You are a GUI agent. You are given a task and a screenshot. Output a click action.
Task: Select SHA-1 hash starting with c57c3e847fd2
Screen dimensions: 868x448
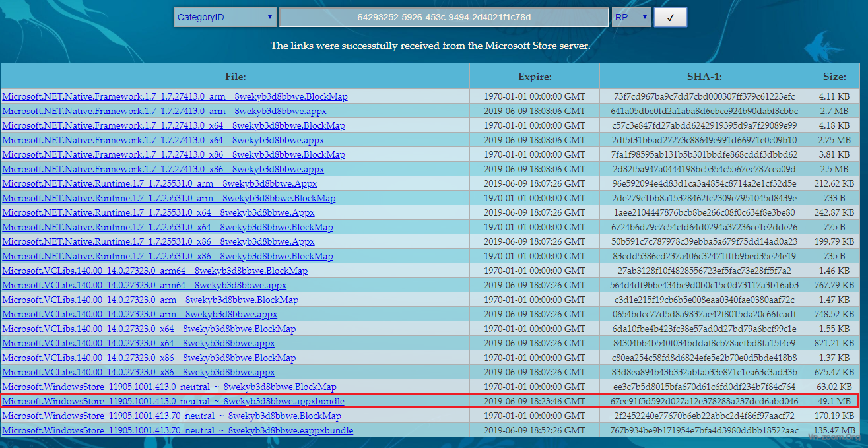coord(704,125)
